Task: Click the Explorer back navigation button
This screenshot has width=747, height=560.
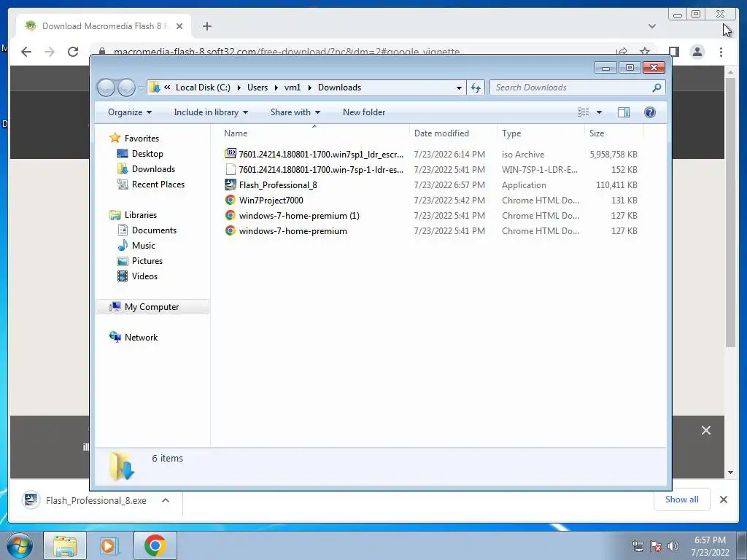Action: (107, 87)
